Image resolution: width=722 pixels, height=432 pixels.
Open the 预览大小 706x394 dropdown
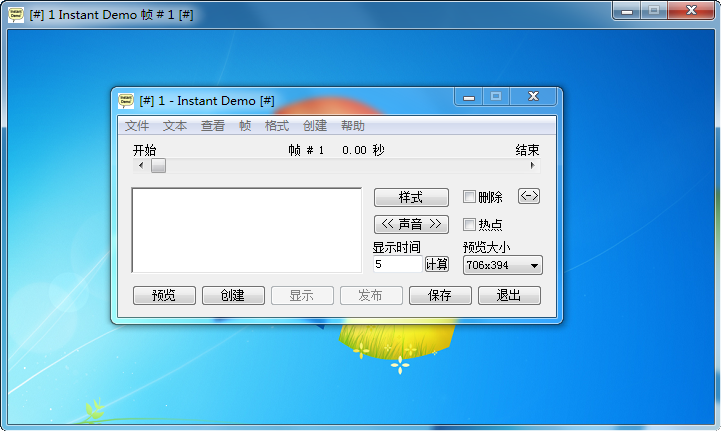click(502, 265)
